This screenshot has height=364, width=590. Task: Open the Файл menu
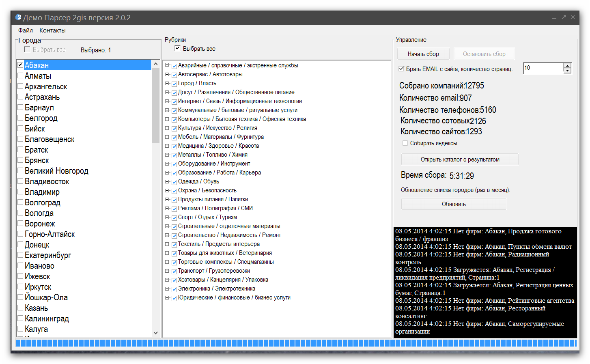[25, 30]
